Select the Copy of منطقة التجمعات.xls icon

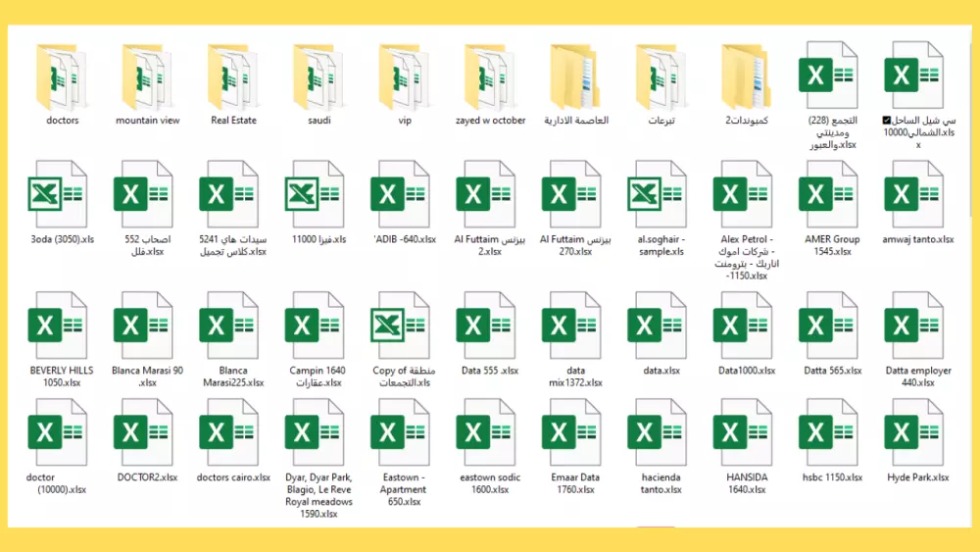400,326
